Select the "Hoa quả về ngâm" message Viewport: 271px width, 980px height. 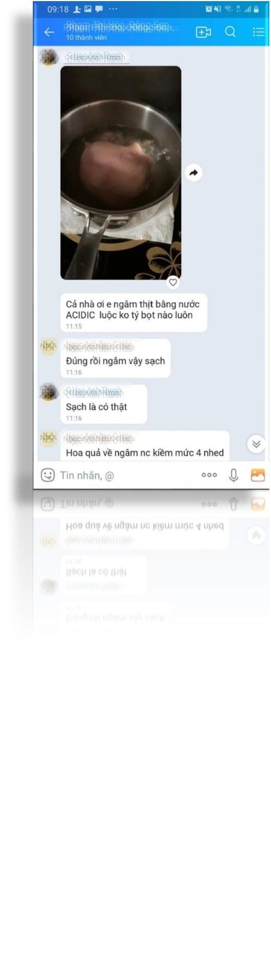(x=145, y=446)
